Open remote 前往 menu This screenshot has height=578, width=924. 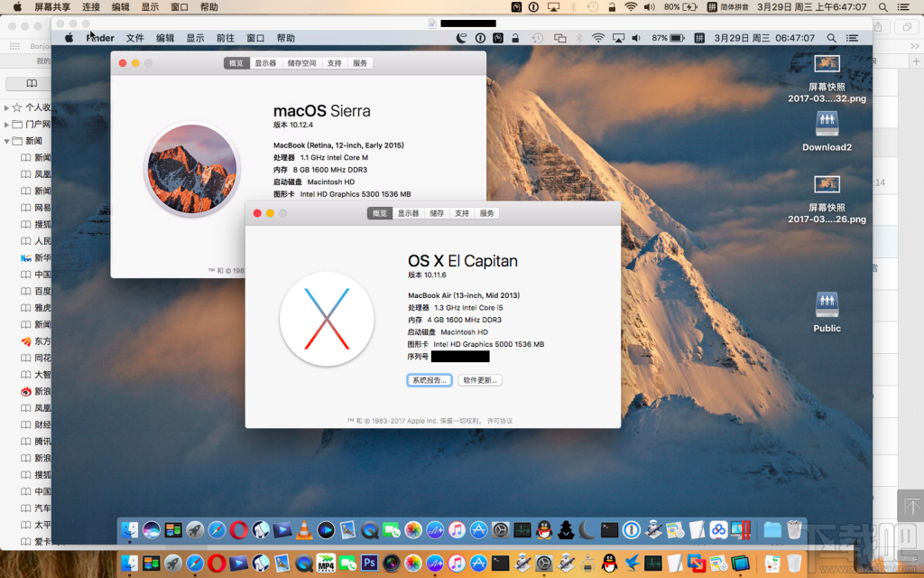tap(225, 38)
